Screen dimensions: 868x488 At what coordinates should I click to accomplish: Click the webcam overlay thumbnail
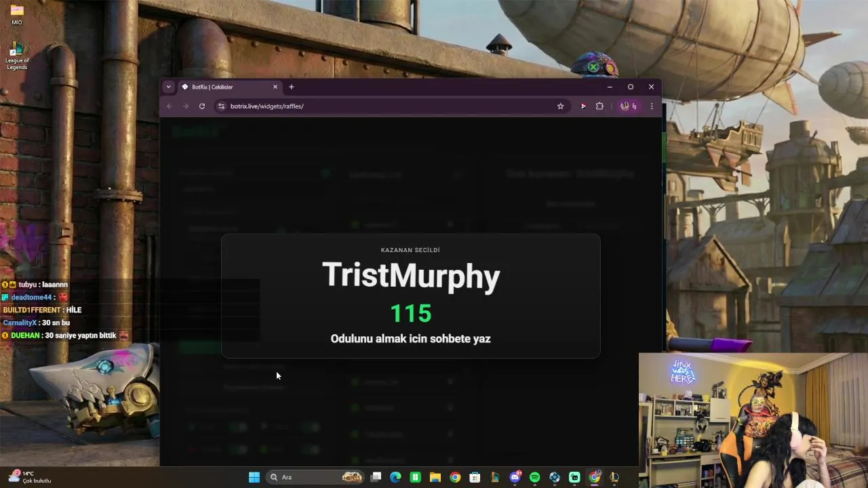[x=753, y=420]
